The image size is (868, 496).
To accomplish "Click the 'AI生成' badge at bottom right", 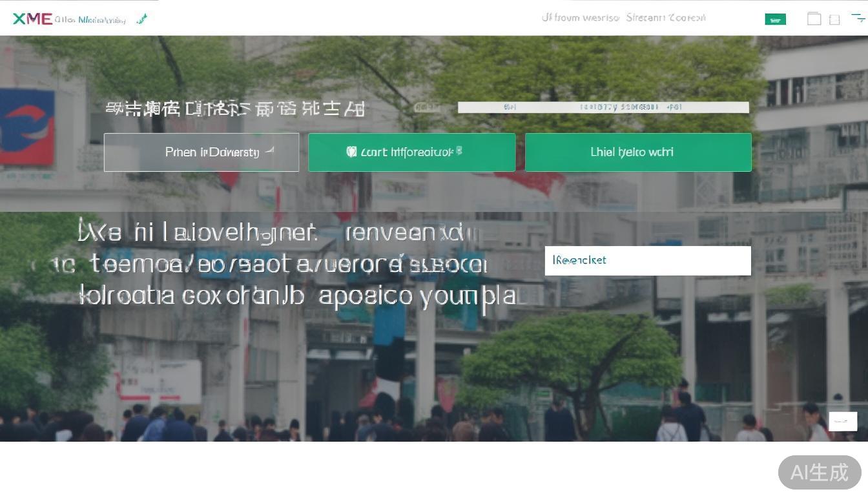I will click(x=819, y=472).
